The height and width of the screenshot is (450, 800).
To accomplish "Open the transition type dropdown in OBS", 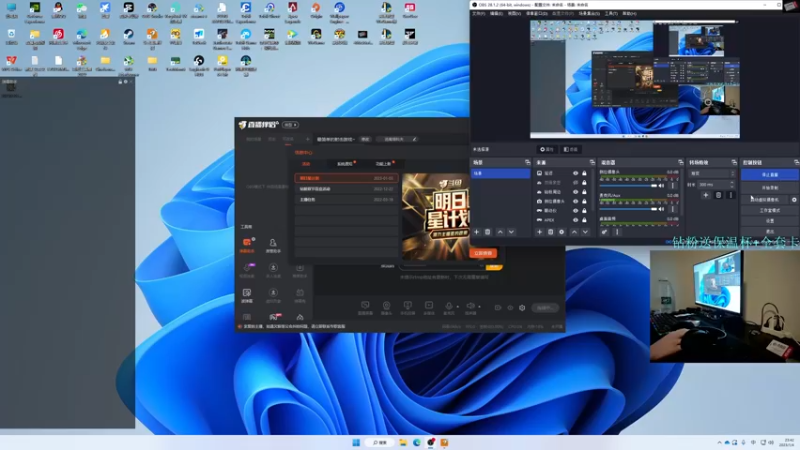I will [712, 173].
